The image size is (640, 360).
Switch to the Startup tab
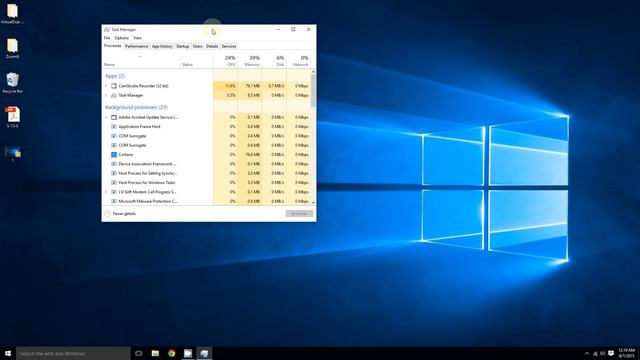tap(182, 46)
